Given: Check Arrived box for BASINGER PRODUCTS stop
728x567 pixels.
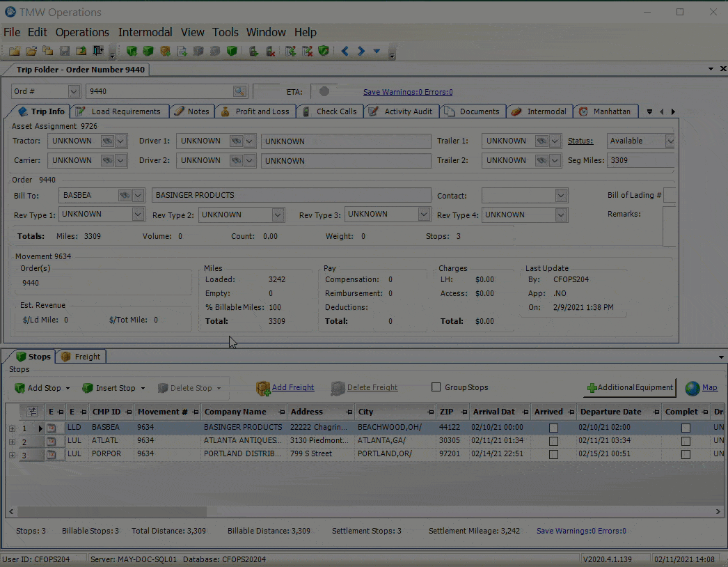Looking at the screenshot, I should (553, 428).
